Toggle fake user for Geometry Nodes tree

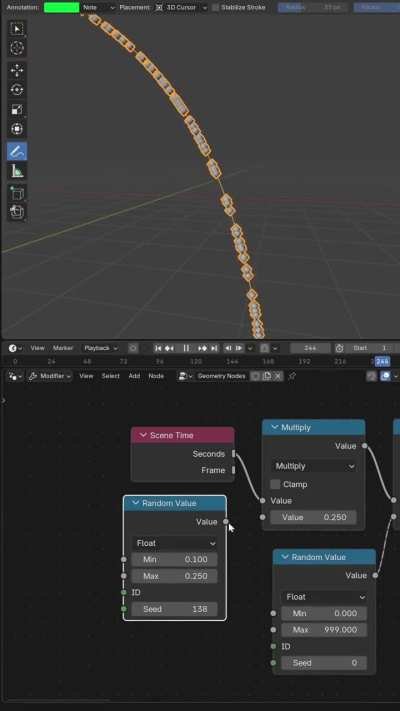click(x=256, y=376)
